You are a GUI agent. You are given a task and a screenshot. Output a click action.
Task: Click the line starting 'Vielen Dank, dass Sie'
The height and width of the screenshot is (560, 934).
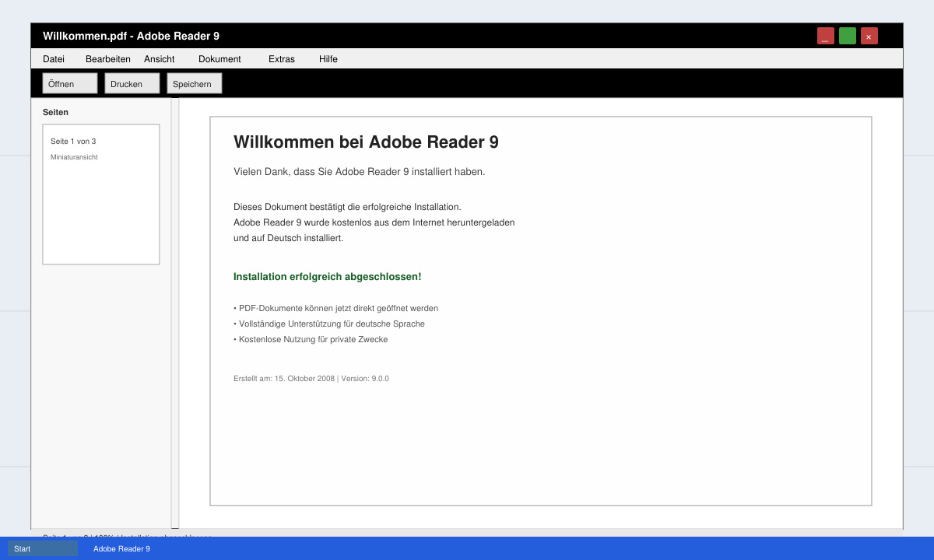point(359,171)
